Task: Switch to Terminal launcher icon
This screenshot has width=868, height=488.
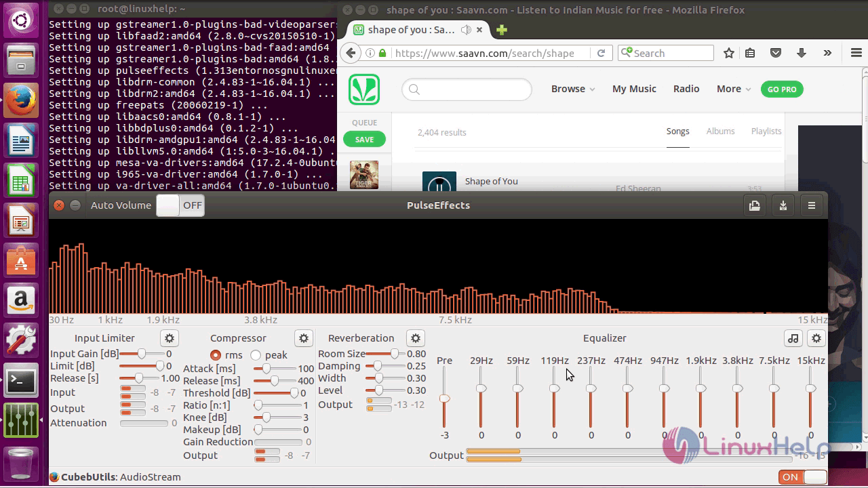Action: [x=21, y=381]
